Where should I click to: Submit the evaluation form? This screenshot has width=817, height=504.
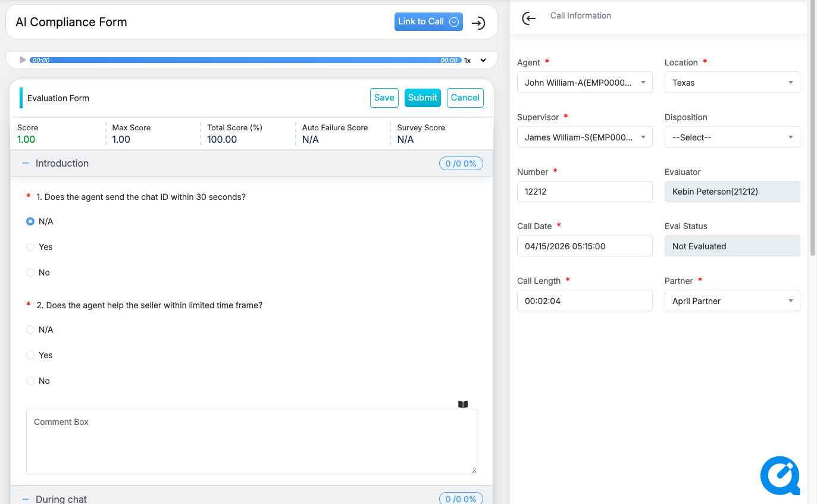(x=422, y=98)
